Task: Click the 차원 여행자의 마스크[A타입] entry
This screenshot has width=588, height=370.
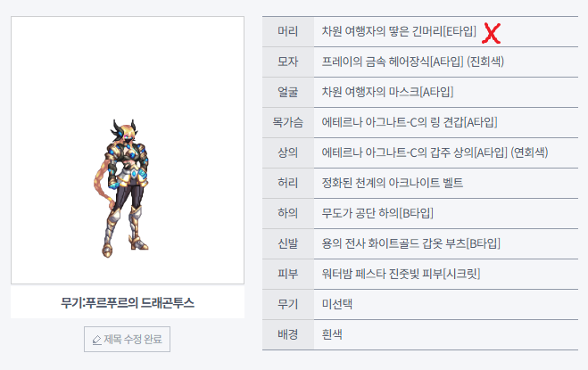Action: [x=388, y=93]
